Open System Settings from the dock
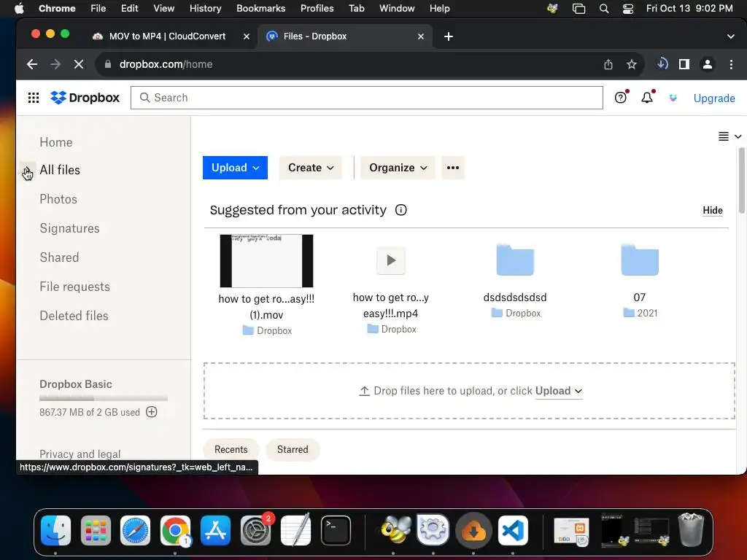Viewport: 747px width, 560px height. [256, 530]
